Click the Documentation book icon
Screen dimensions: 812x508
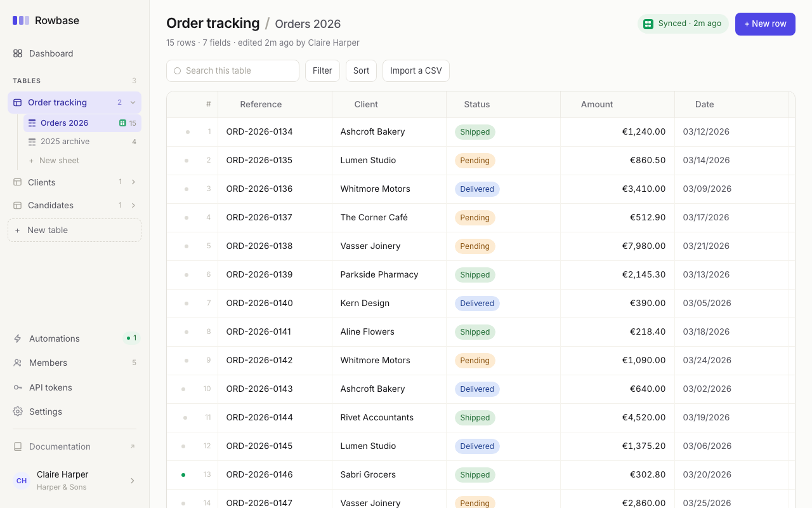(18, 446)
